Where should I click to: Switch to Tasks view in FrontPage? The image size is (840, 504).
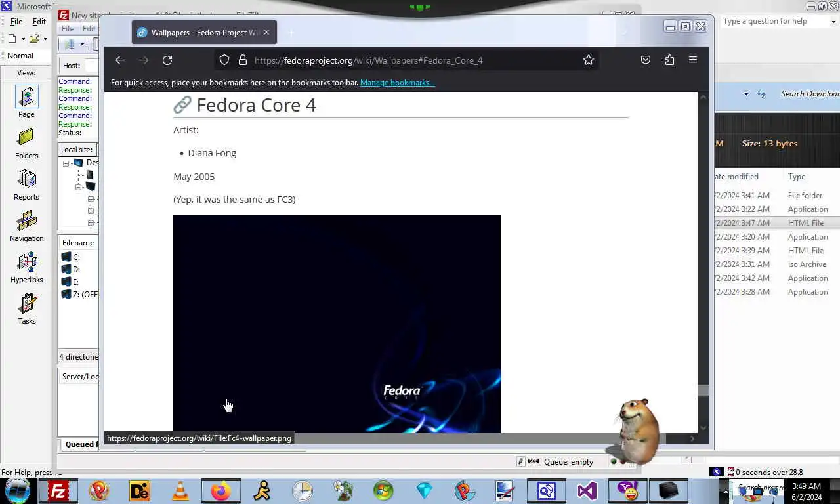(26, 309)
